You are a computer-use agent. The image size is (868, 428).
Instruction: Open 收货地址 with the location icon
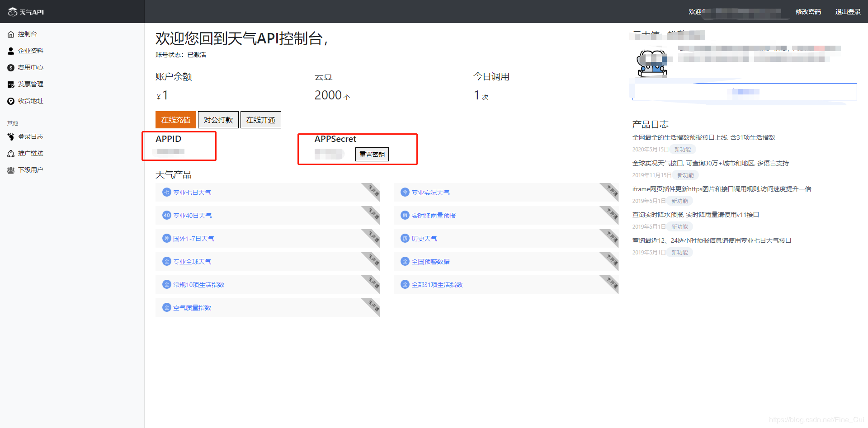[11, 101]
